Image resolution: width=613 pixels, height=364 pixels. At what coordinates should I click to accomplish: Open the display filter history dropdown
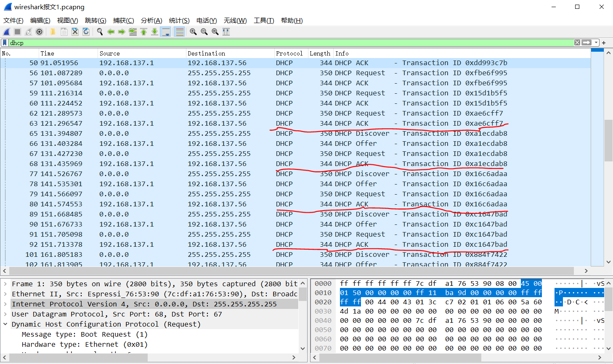pos(596,42)
